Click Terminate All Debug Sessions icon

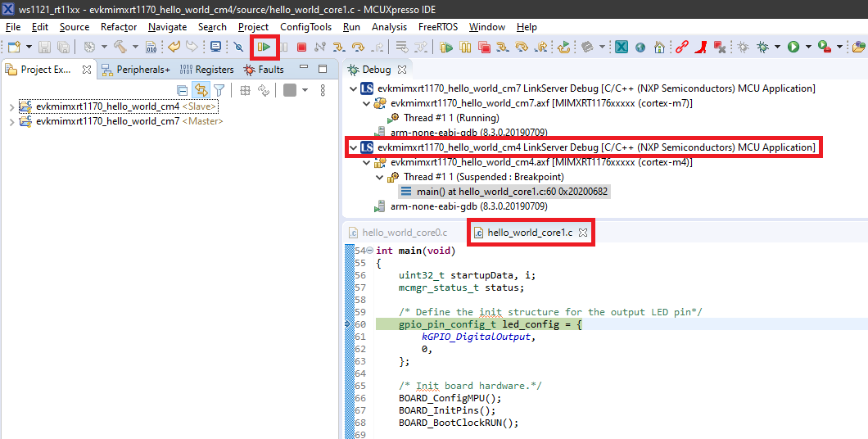pyautogui.click(x=484, y=48)
